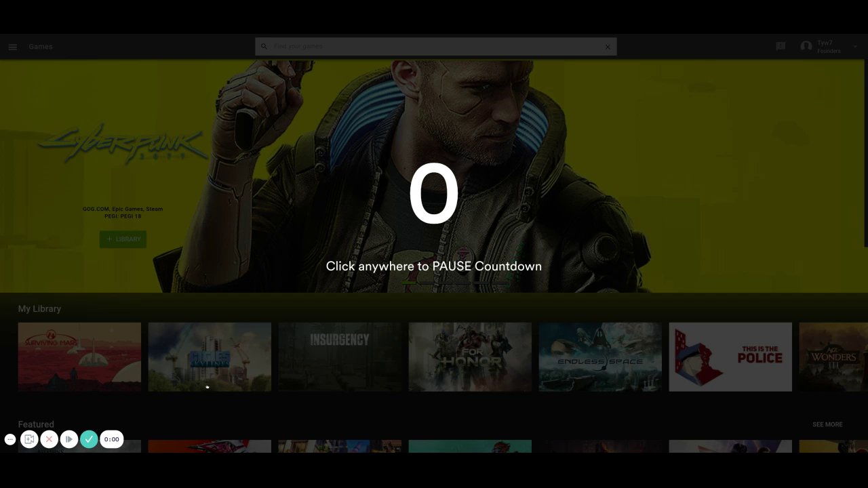Open the hamburger menu beside Games
The image size is (868, 488).
pos(12,47)
